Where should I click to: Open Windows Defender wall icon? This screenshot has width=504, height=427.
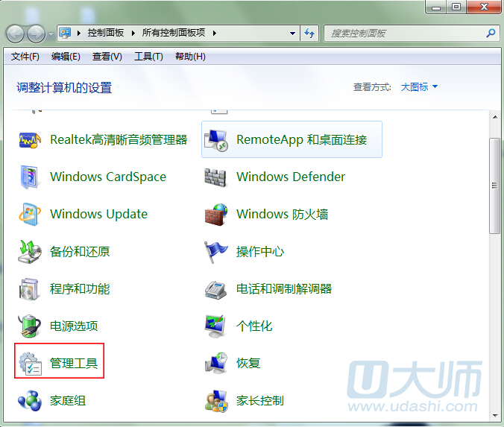pos(215,177)
